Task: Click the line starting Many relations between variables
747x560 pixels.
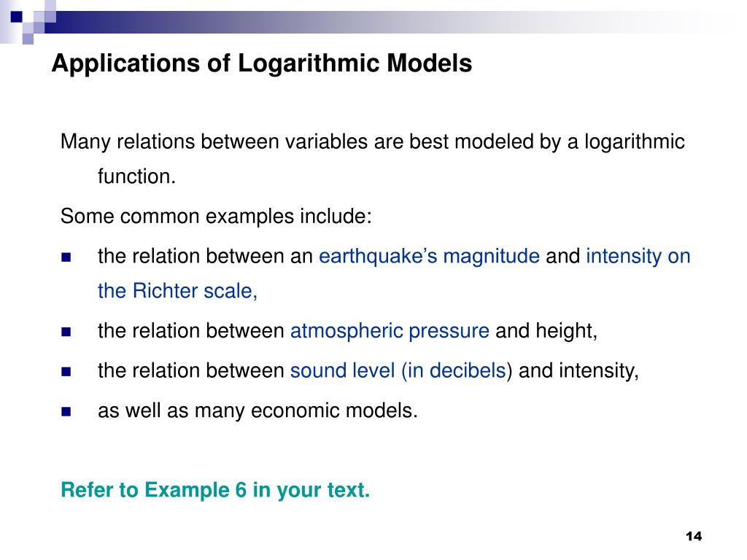Action: pyautogui.click(x=373, y=142)
